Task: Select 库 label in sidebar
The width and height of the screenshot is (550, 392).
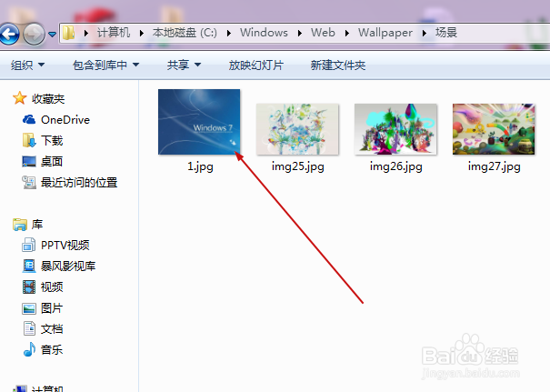Action: pos(37,225)
